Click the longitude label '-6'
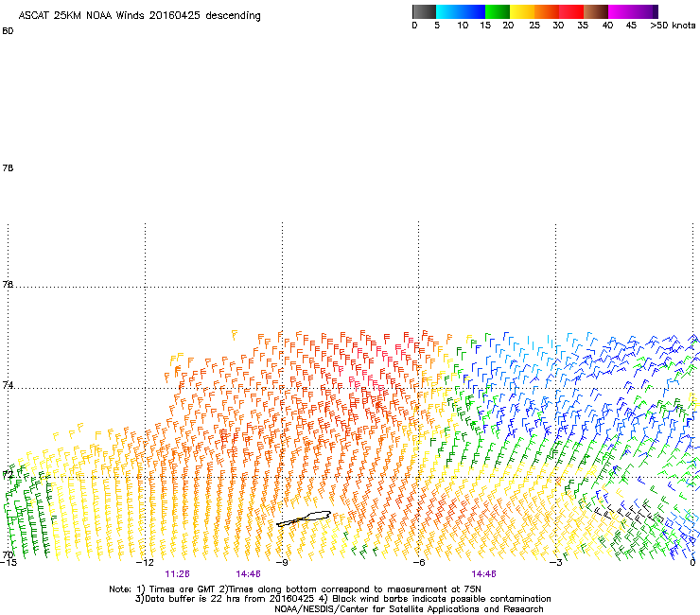Viewport: 700px width, 615px height. [x=418, y=562]
